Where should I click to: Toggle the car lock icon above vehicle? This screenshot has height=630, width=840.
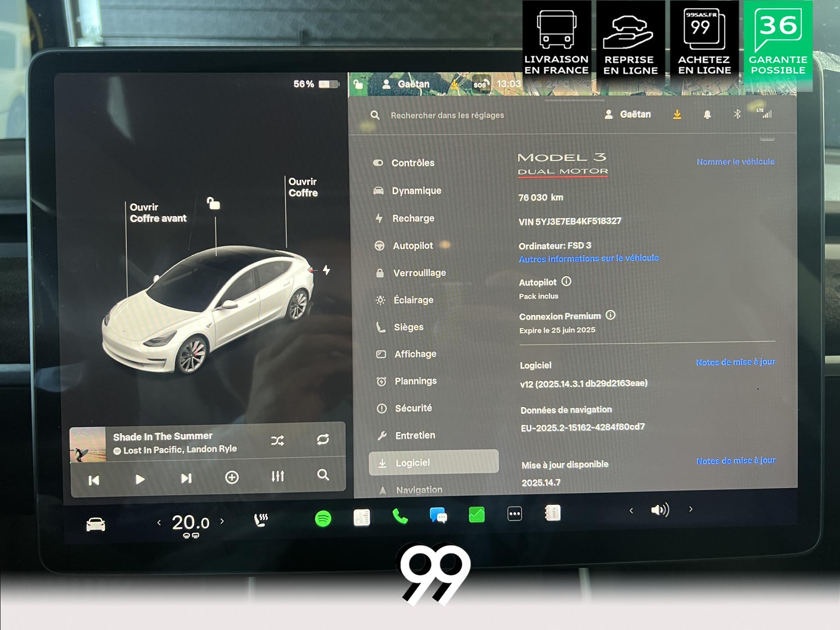[x=213, y=203]
